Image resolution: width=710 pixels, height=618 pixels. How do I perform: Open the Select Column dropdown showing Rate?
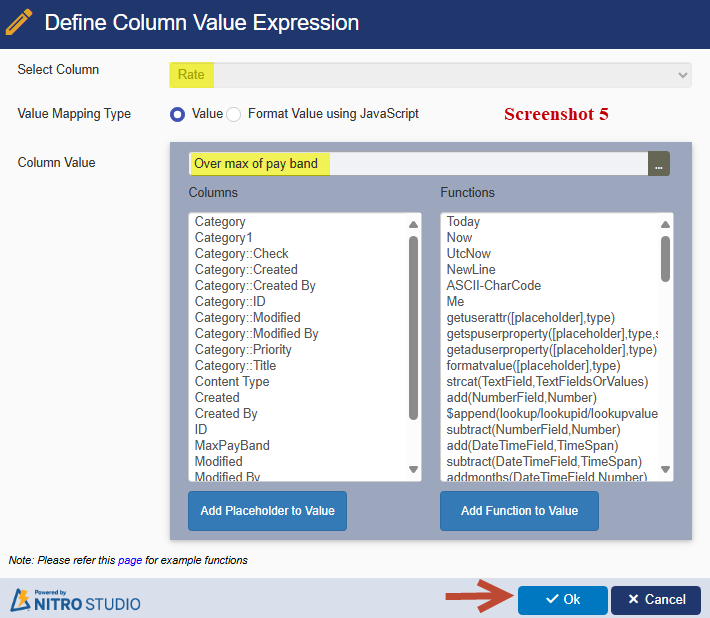pyautogui.click(x=430, y=75)
